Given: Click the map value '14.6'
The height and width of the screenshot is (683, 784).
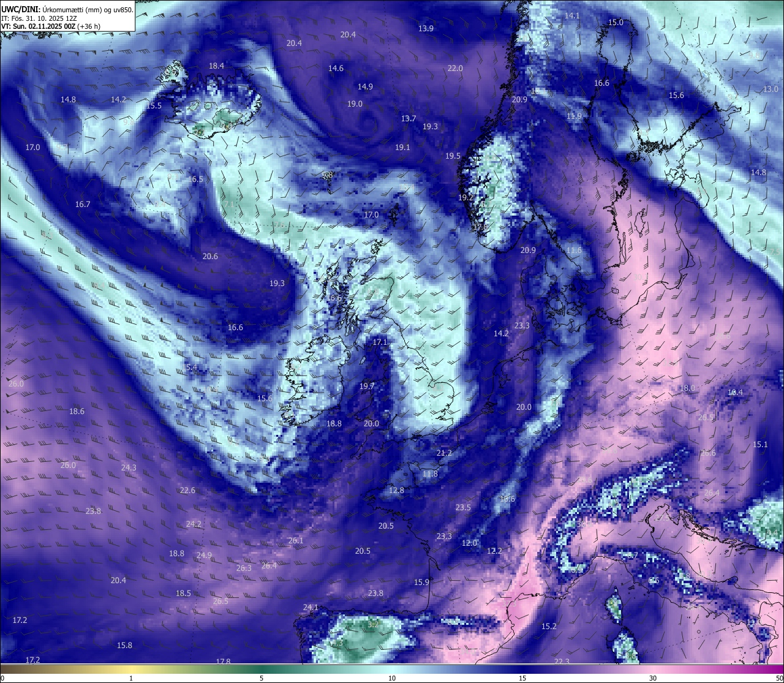Looking at the screenshot, I should tap(336, 69).
